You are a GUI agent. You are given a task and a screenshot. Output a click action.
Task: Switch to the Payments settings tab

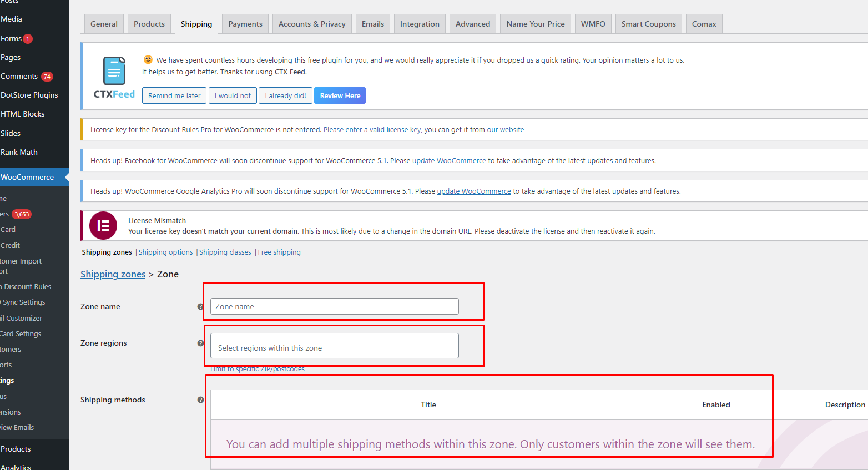pyautogui.click(x=245, y=24)
